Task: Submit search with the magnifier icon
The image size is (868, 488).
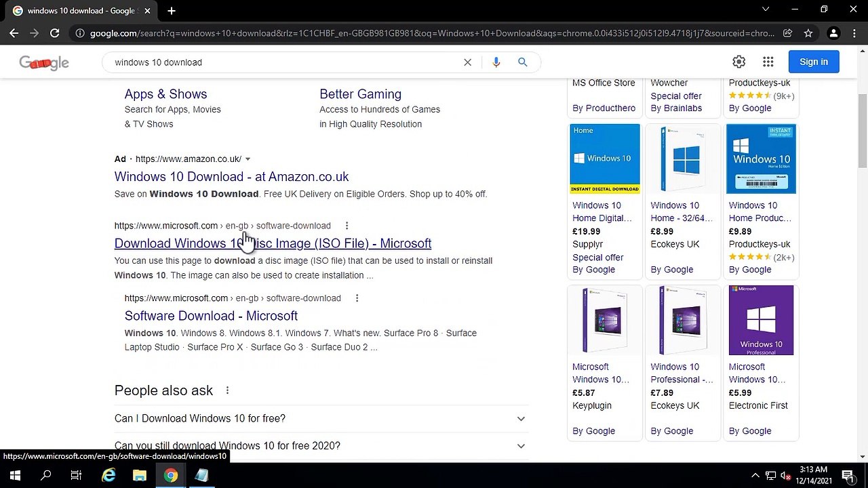Action: click(x=522, y=62)
